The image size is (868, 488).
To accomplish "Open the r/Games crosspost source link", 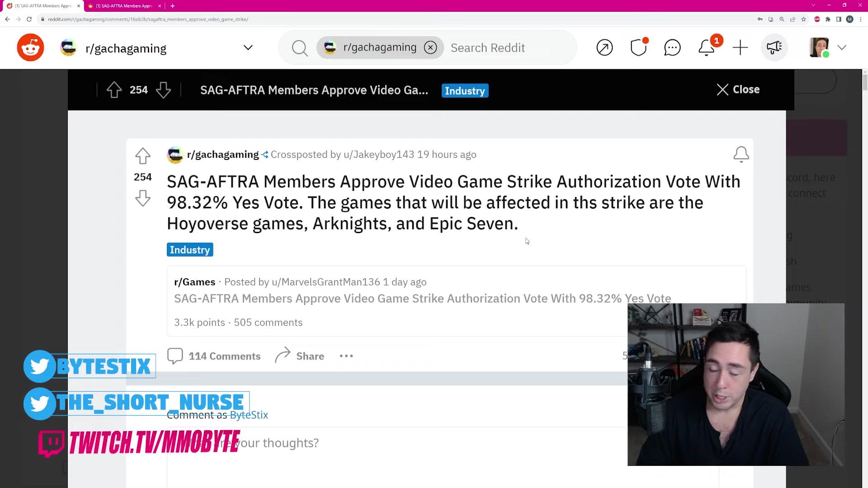I will click(195, 282).
